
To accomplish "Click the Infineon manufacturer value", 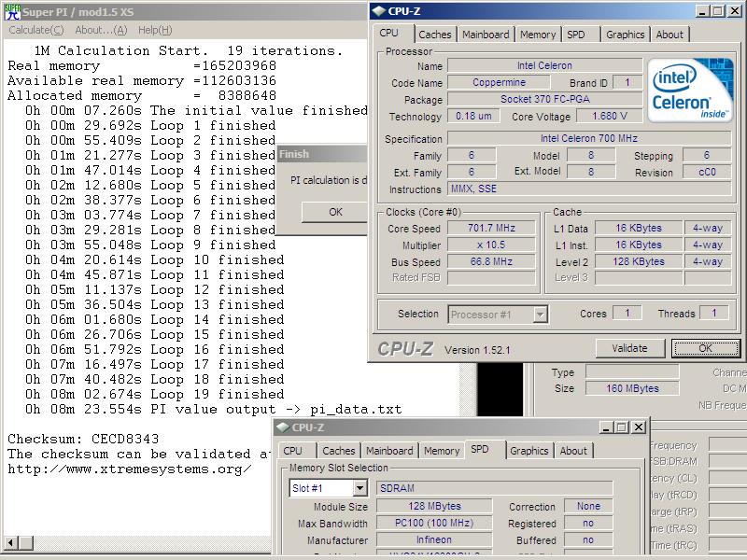I will coord(434,539).
